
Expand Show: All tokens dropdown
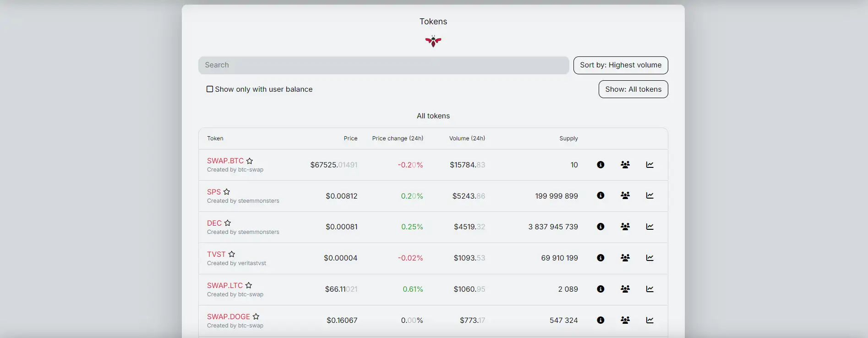[x=633, y=89]
